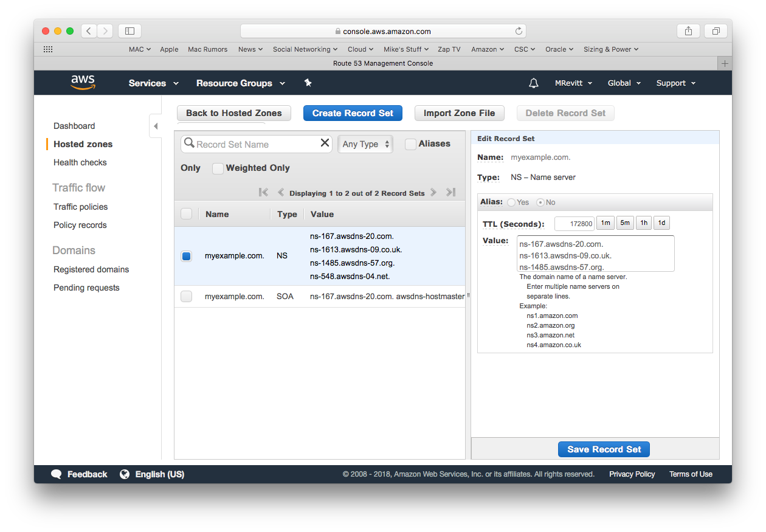Viewport: 766px width, 532px height.
Task: Select Hosted zones in the sidebar
Action: [x=83, y=144]
